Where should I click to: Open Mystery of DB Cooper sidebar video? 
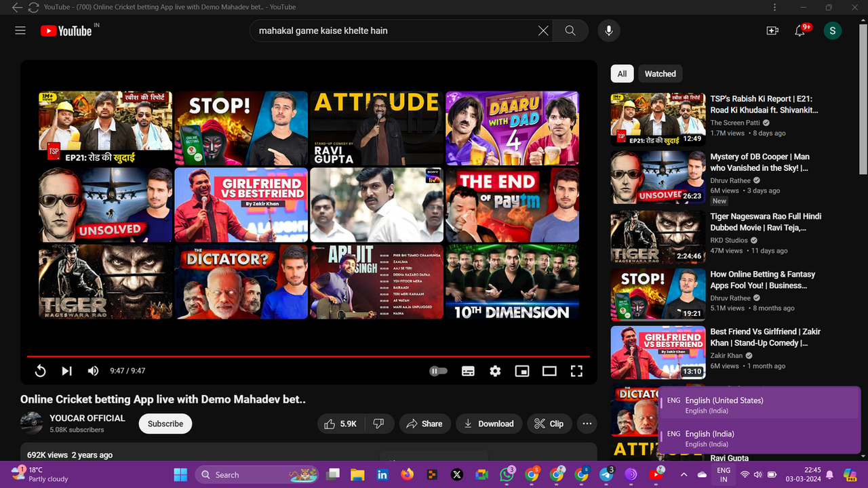(x=759, y=162)
